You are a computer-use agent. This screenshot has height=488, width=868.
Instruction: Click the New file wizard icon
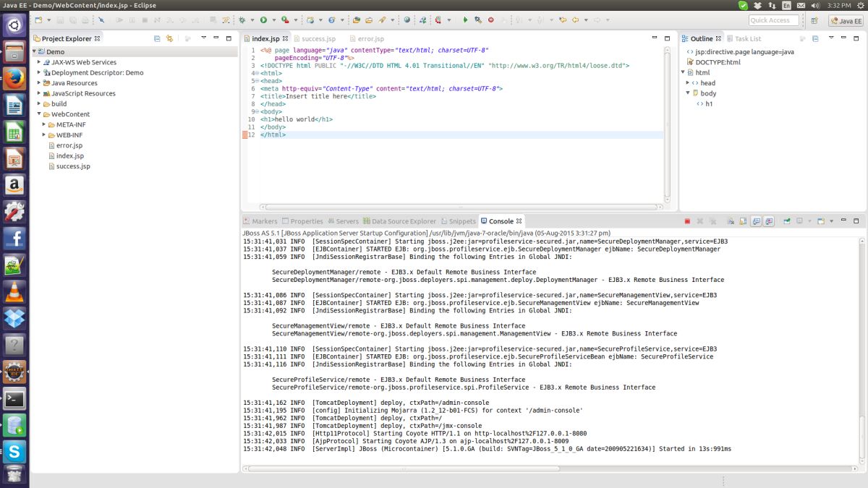pos(38,20)
